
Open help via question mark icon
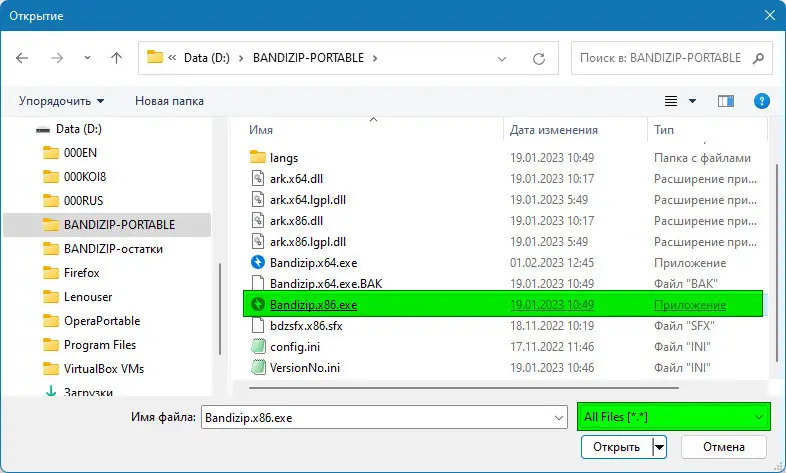pos(761,101)
